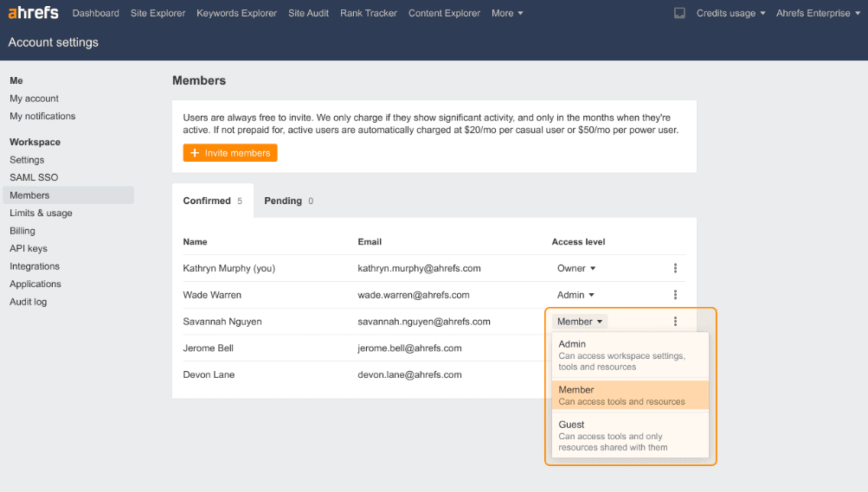Go to Dashboard in top navigation

[96, 13]
